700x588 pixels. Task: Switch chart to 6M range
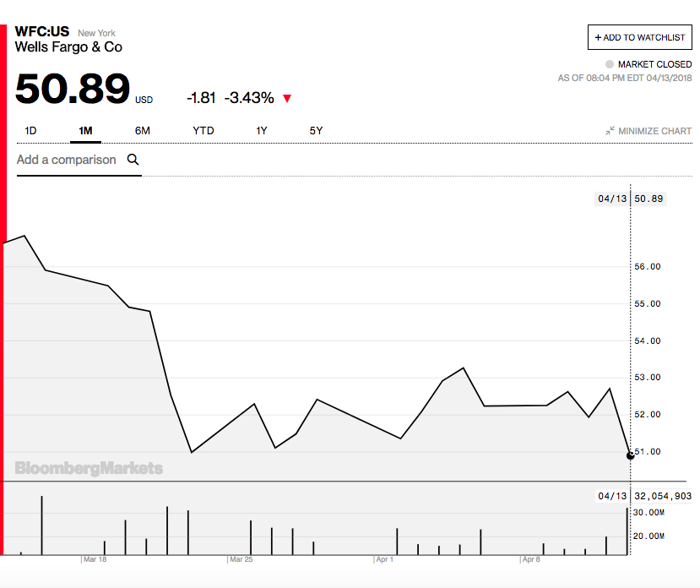pos(142,131)
